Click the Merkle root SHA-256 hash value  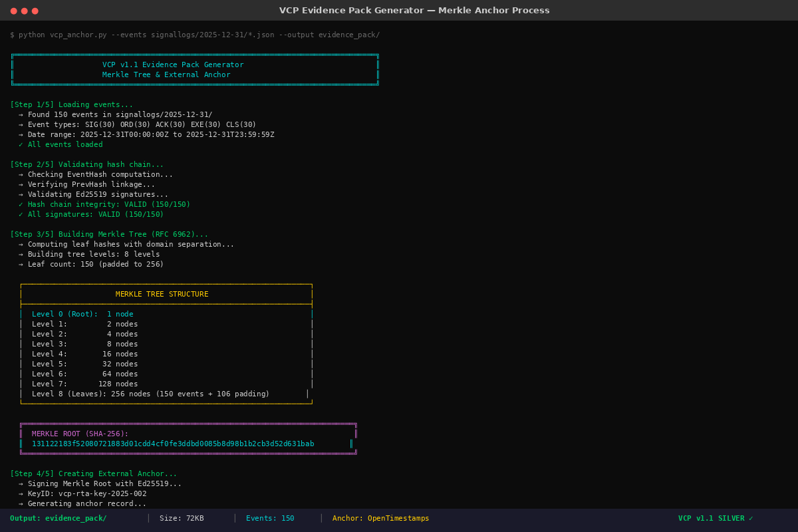point(173,444)
